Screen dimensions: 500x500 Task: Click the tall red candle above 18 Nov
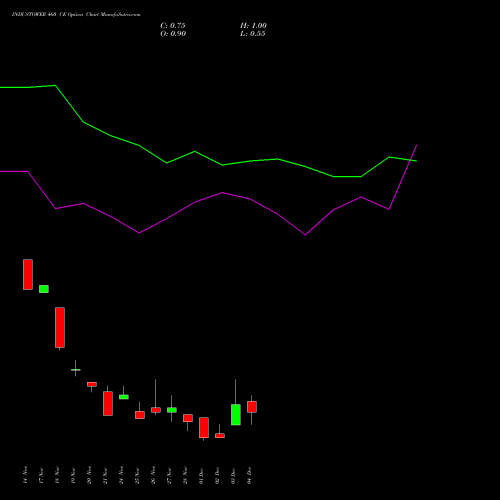(x=60, y=328)
